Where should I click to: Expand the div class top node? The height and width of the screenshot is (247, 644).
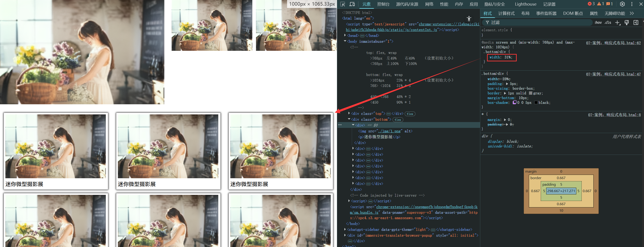coord(349,113)
